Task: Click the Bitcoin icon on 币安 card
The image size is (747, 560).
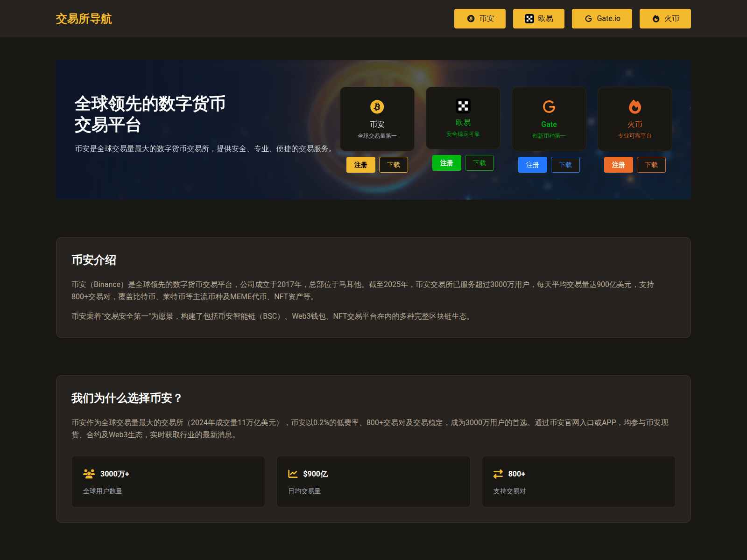Action: (377, 107)
